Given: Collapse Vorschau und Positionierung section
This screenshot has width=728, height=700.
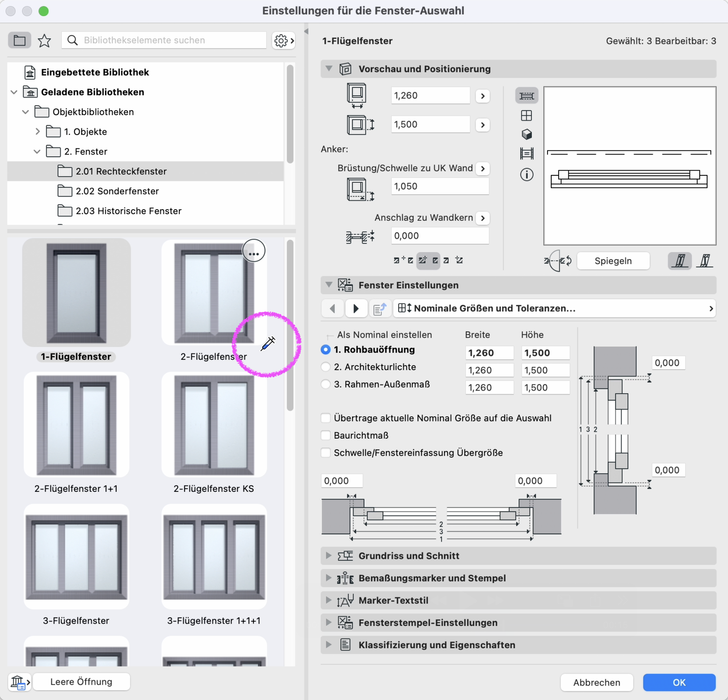Looking at the screenshot, I should coord(329,69).
